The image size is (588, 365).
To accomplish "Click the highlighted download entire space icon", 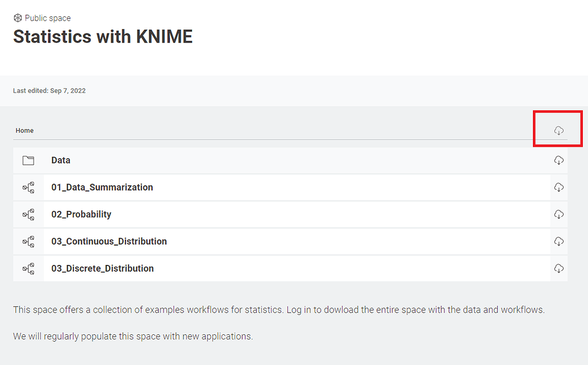I will point(558,130).
